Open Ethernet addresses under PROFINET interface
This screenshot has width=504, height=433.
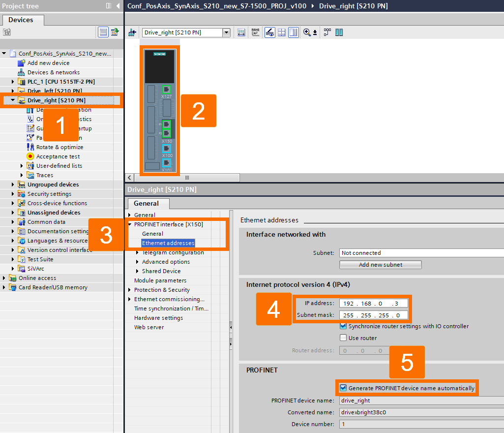click(168, 243)
